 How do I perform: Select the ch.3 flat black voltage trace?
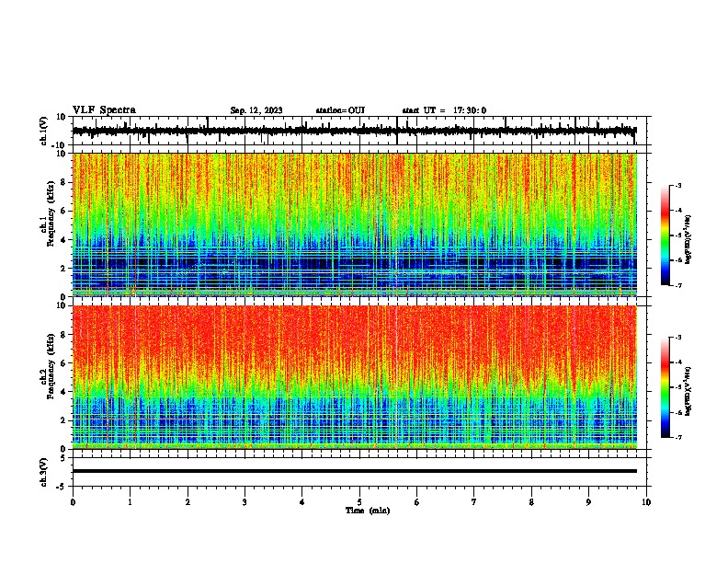pos(355,471)
